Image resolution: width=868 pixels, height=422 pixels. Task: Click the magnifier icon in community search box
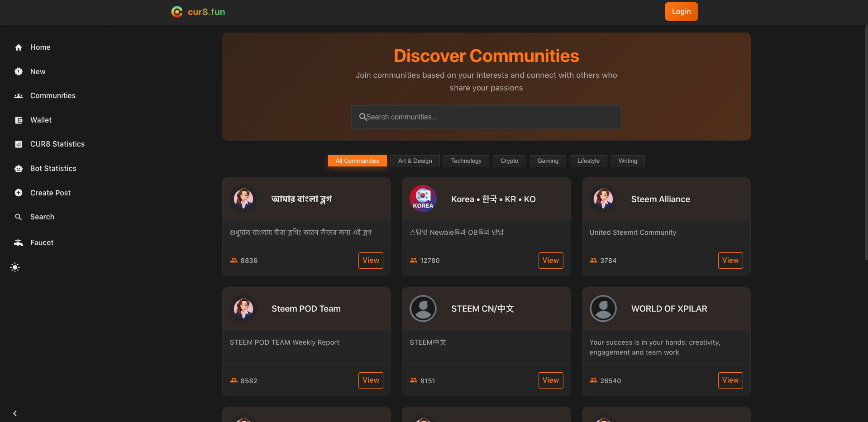tap(362, 117)
